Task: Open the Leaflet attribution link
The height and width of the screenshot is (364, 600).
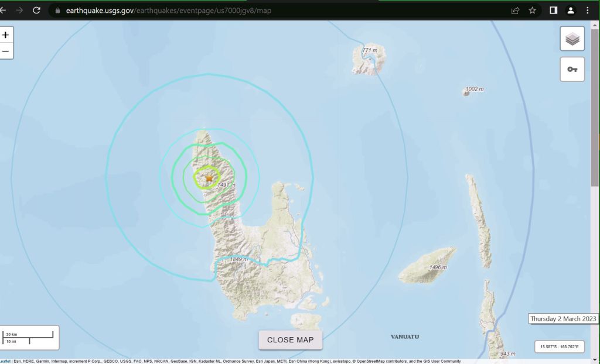Action: click(5, 361)
